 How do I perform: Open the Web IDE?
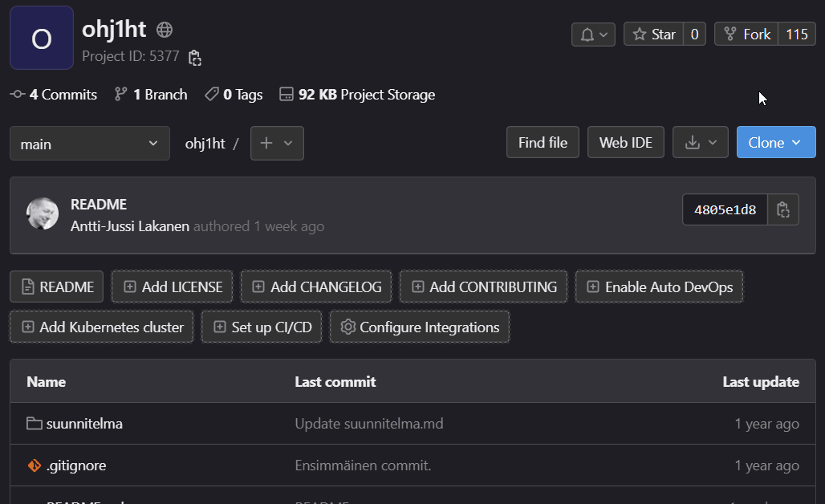coord(625,142)
